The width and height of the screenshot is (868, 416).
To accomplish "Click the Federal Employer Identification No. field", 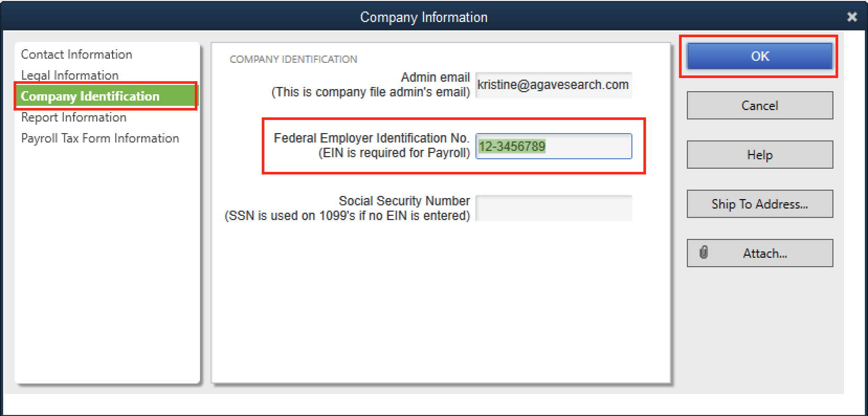I will tap(553, 146).
